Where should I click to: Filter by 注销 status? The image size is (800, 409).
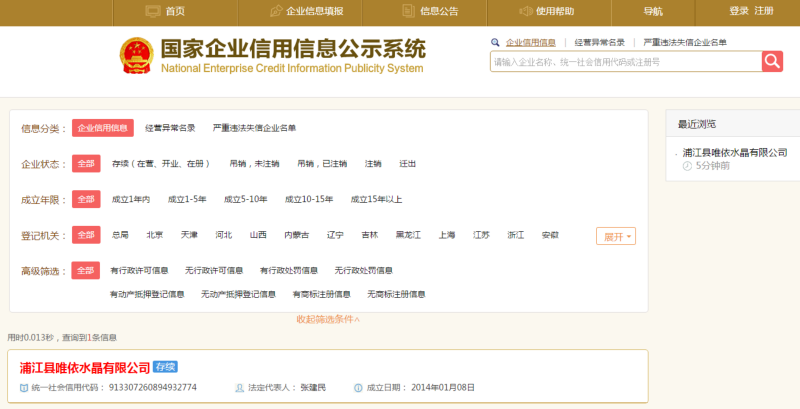[x=373, y=164]
